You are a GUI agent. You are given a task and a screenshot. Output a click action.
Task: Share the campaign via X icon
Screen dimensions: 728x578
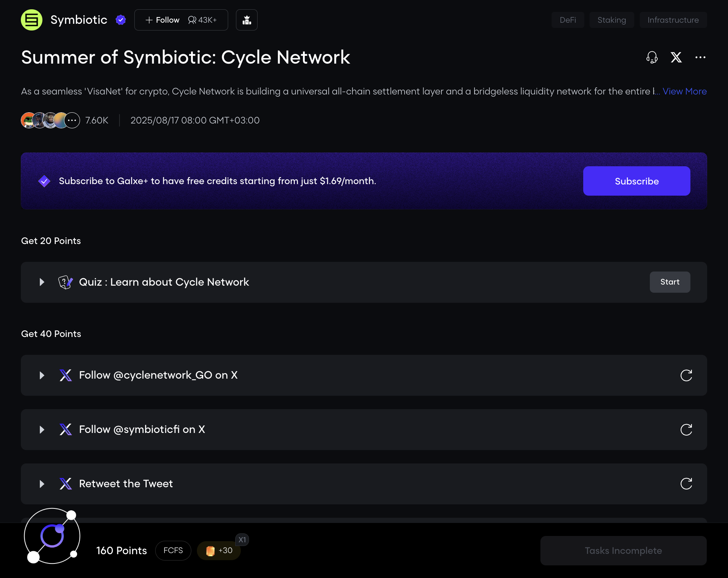[676, 57]
